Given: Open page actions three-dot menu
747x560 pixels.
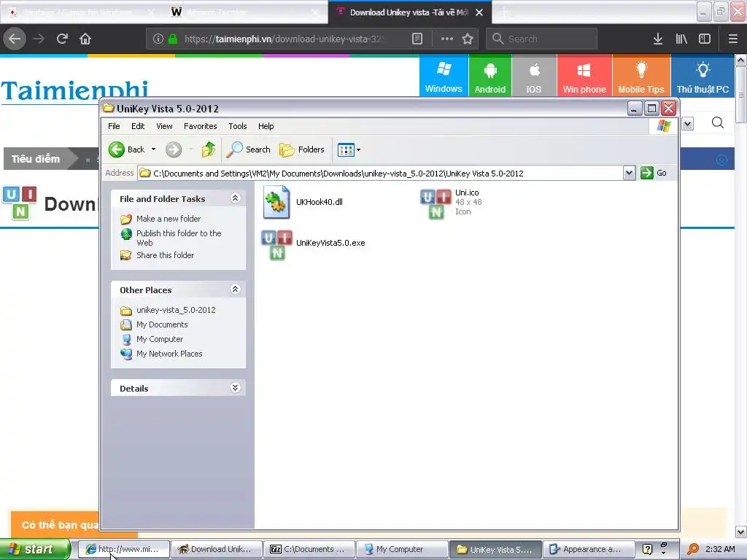Looking at the screenshot, I should tap(447, 39).
